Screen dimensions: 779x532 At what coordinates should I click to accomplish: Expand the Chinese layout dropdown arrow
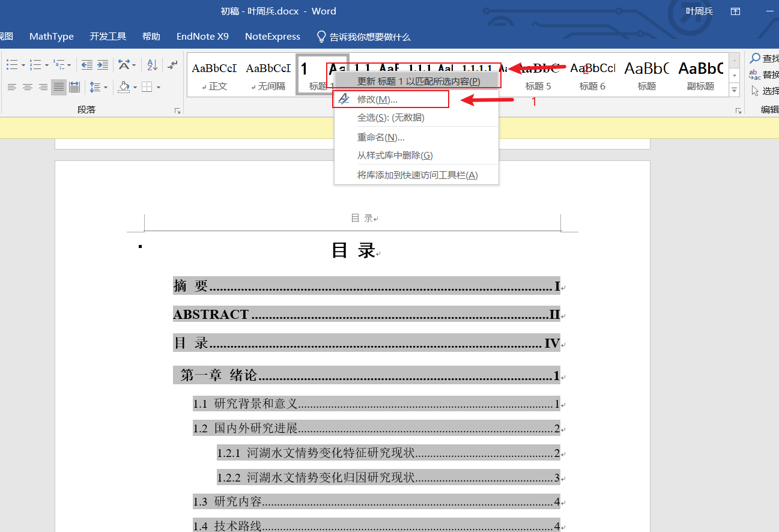pyautogui.click(x=134, y=65)
